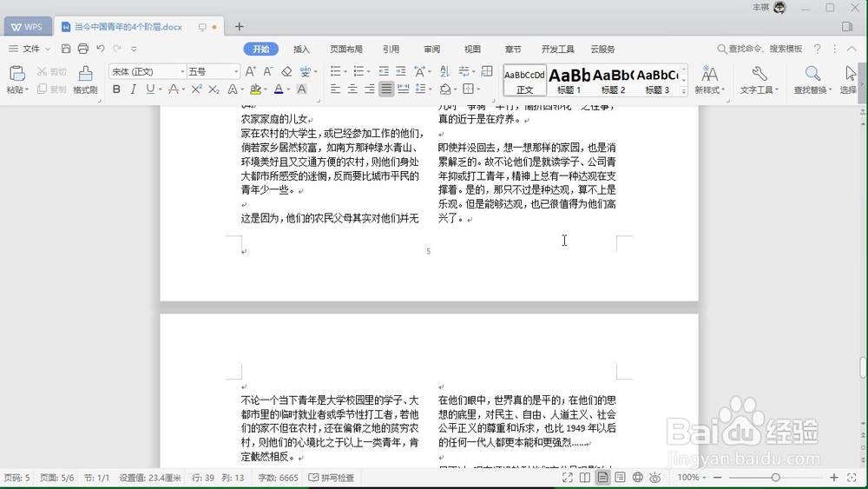Screen dimensions: 868x489
Task: Click the character shading A icon
Action: click(x=302, y=89)
